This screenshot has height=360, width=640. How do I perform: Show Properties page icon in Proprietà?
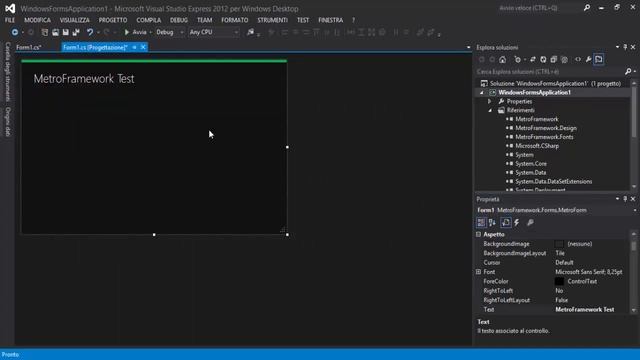coord(506,222)
